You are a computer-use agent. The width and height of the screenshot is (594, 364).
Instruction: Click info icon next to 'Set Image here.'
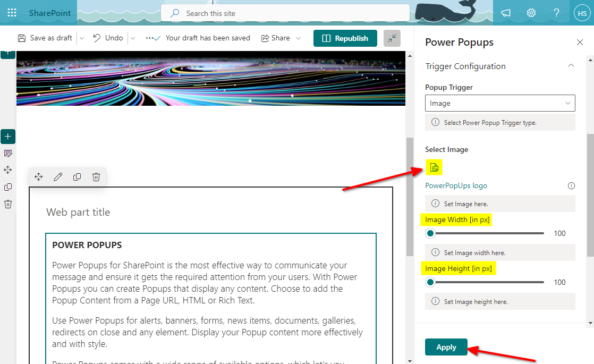[436, 204]
